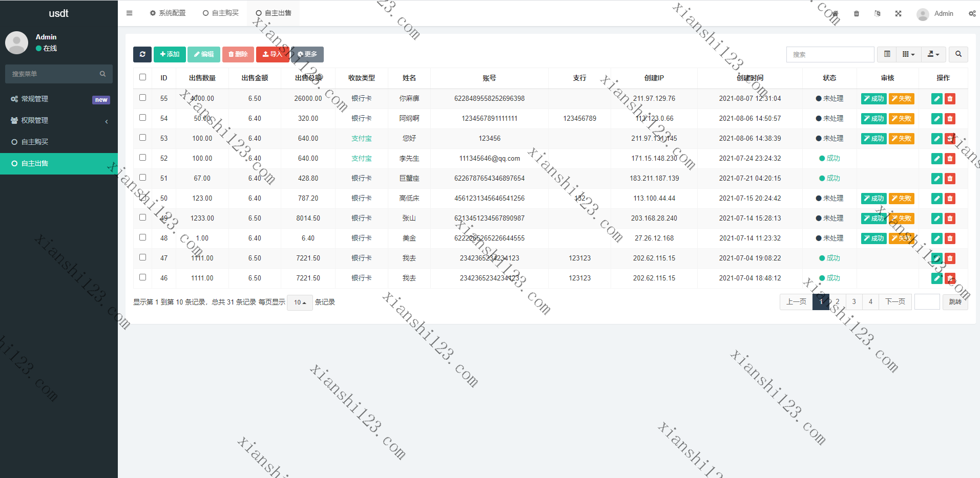Open the page size dropdown showing 10
This screenshot has width=980, height=478.
point(300,302)
